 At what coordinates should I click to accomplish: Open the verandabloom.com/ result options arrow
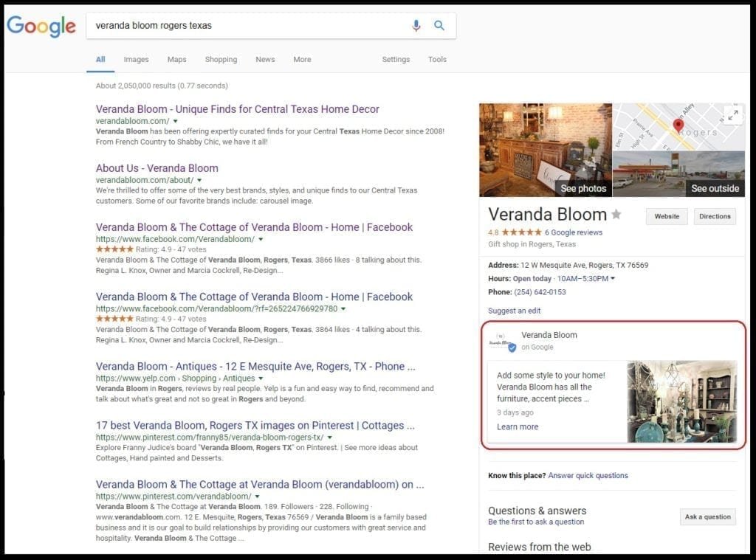click(x=176, y=122)
